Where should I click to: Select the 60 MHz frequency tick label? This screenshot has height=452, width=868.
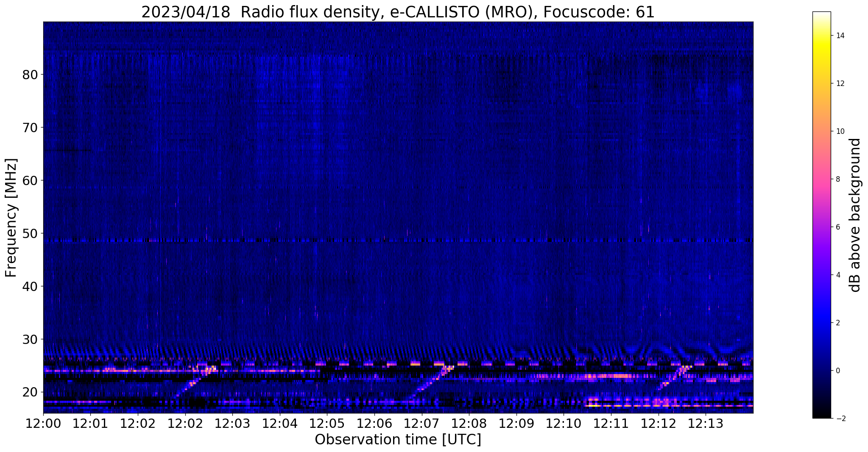coord(31,180)
